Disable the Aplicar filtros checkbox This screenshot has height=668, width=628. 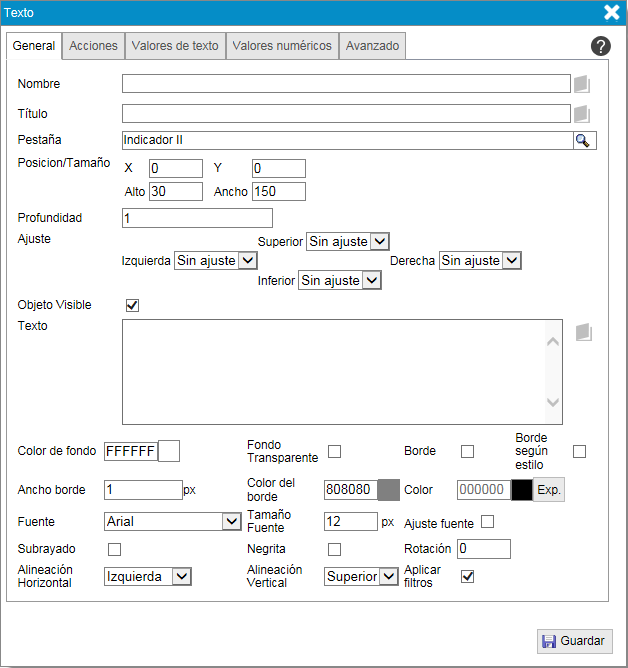pos(467,576)
